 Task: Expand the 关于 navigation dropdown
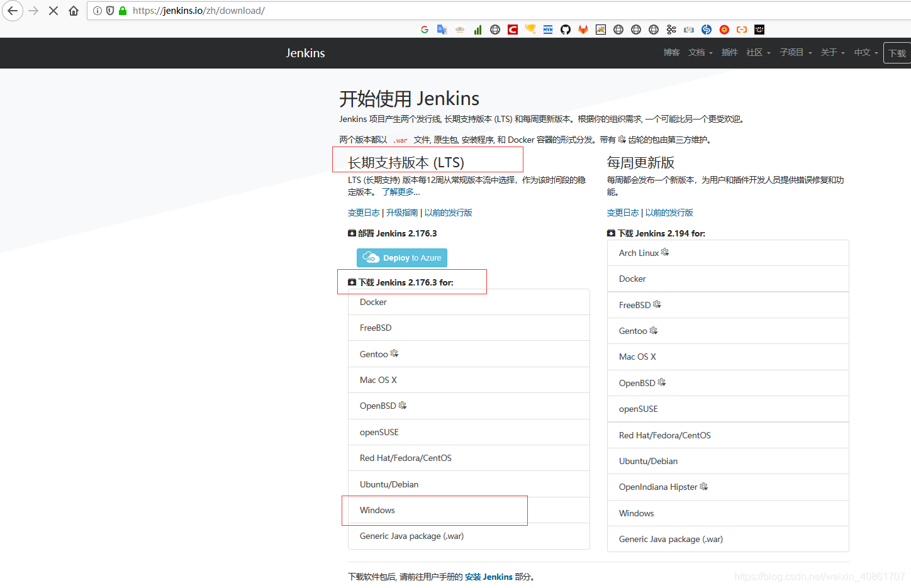point(832,53)
